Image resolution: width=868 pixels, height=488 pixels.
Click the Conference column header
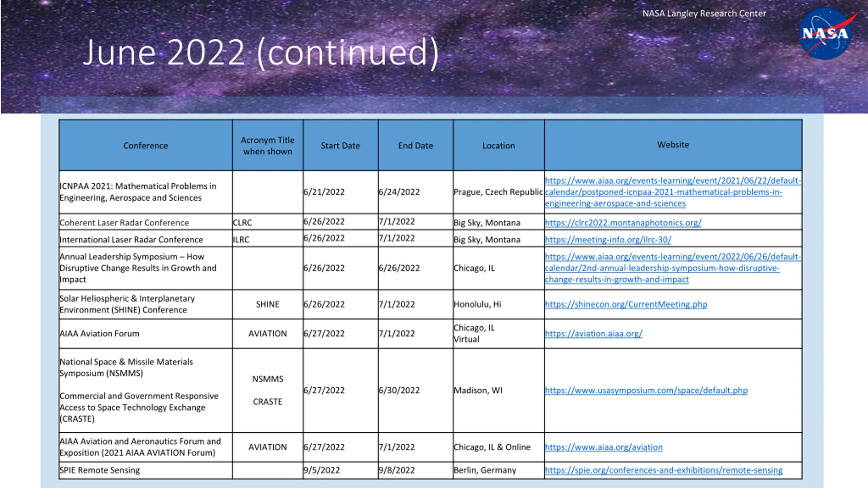point(145,145)
